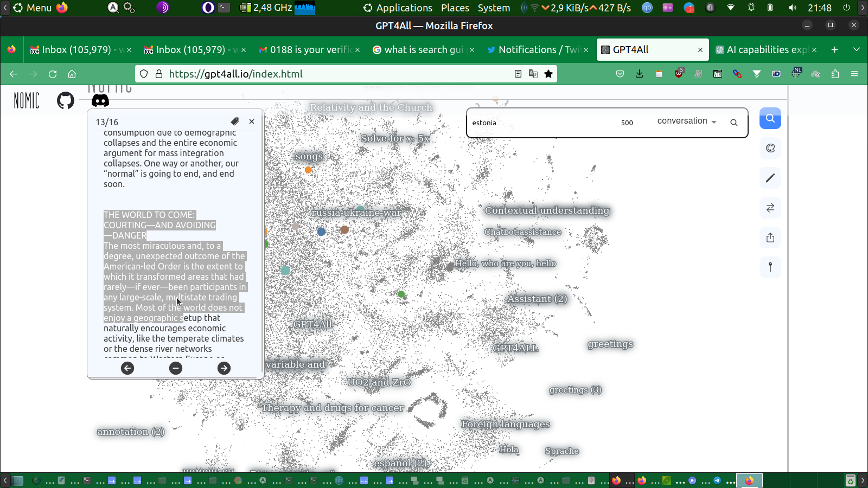Open a new browser tab
868x488 pixels.
click(x=835, y=49)
